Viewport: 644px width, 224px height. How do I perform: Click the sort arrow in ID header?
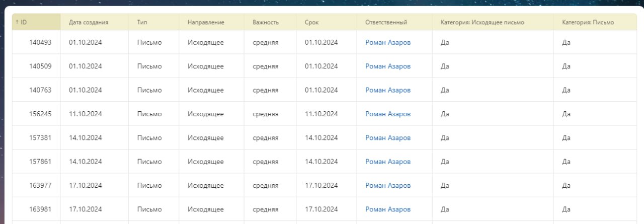click(x=18, y=22)
